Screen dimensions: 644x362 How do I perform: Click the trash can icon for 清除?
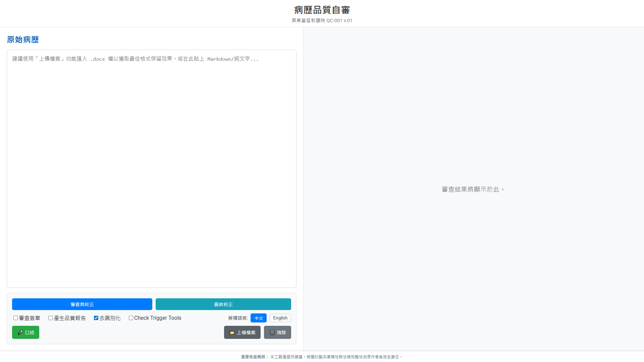point(272,333)
